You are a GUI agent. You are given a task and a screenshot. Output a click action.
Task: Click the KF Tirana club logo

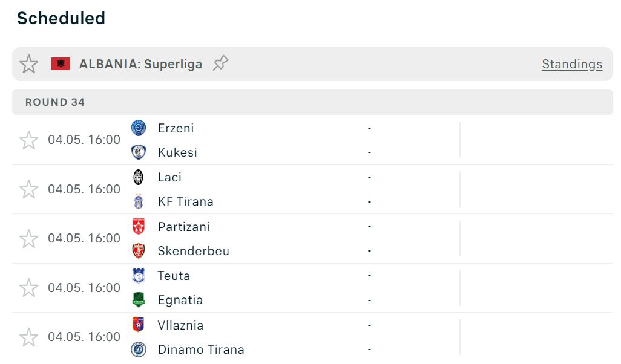coord(139,201)
